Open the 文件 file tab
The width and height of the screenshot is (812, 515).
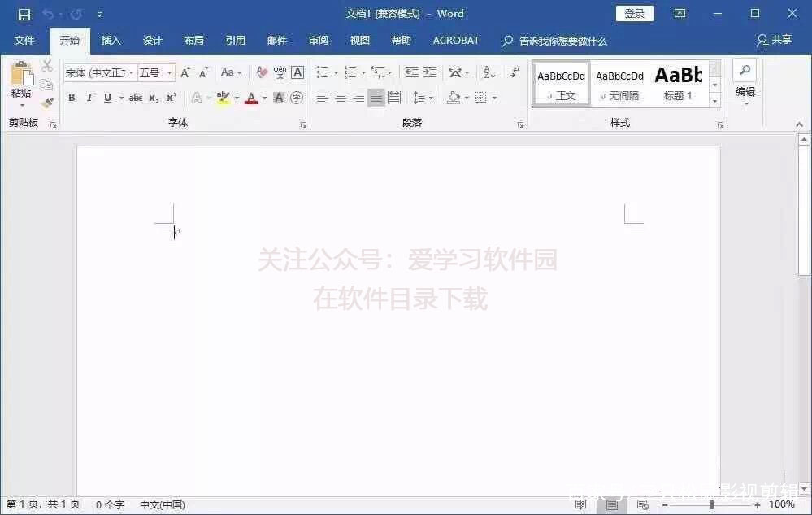click(24, 41)
